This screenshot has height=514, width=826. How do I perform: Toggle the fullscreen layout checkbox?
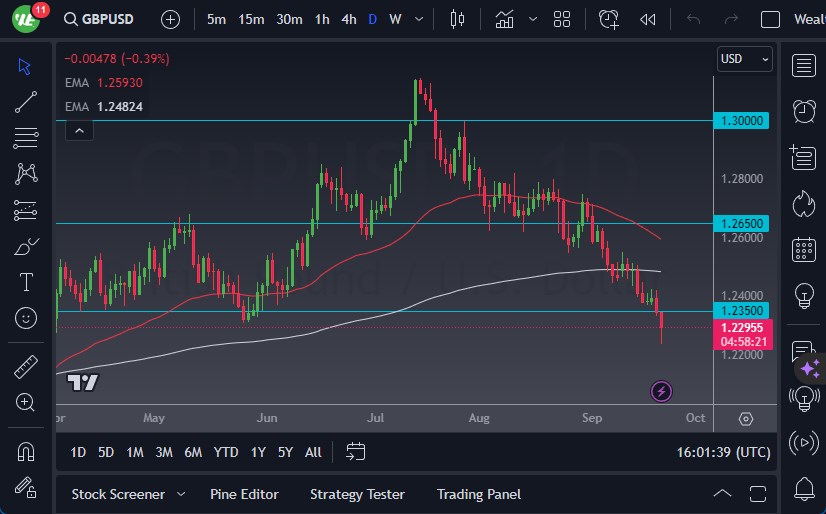(x=770, y=19)
